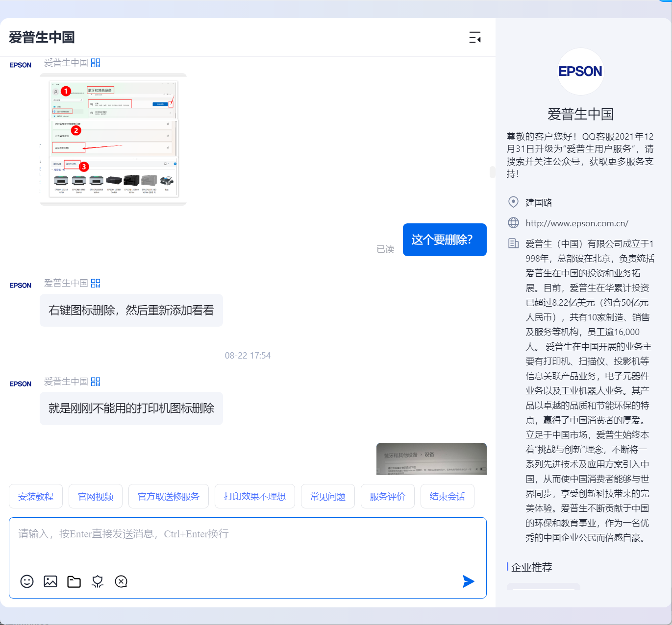
Task: Click the 官网视频 quick button
Action: tap(96, 496)
